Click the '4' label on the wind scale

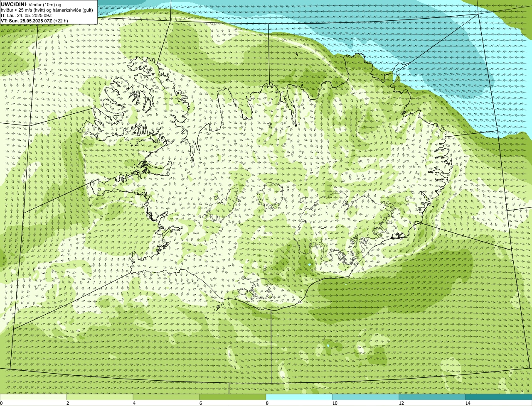click(134, 403)
